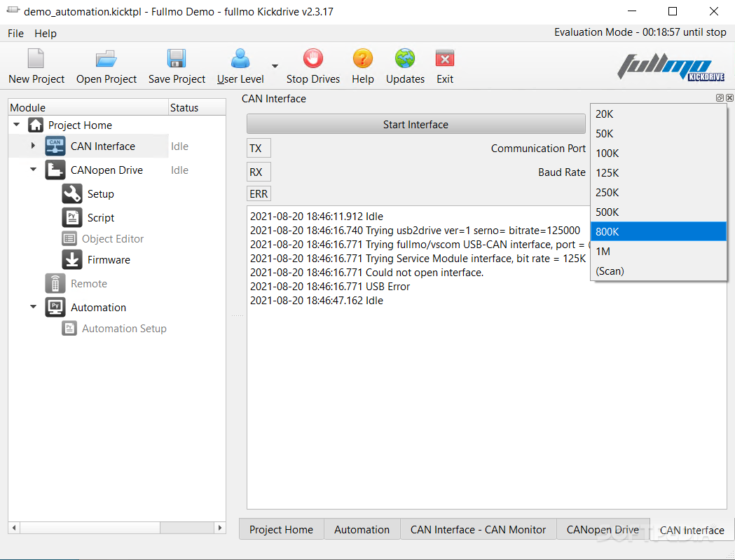Click the User Level person icon

coord(240,59)
